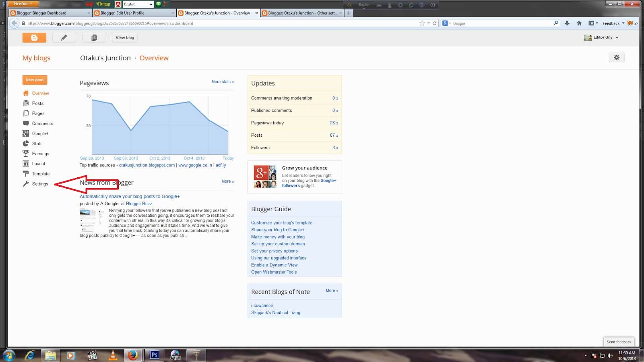Open Customize your blog's template guide
This screenshot has height=362, width=644.
[x=282, y=223]
